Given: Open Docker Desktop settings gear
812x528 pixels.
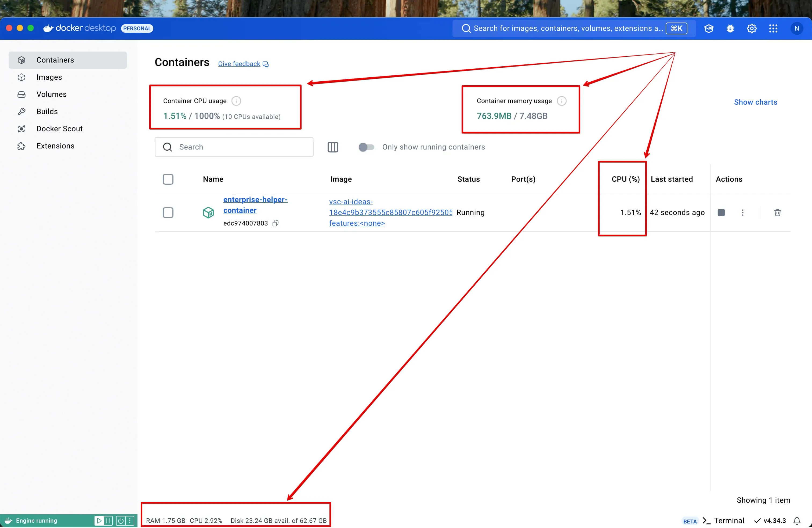Looking at the screenshot, I should pyautogui.click(x=752, y=28).
